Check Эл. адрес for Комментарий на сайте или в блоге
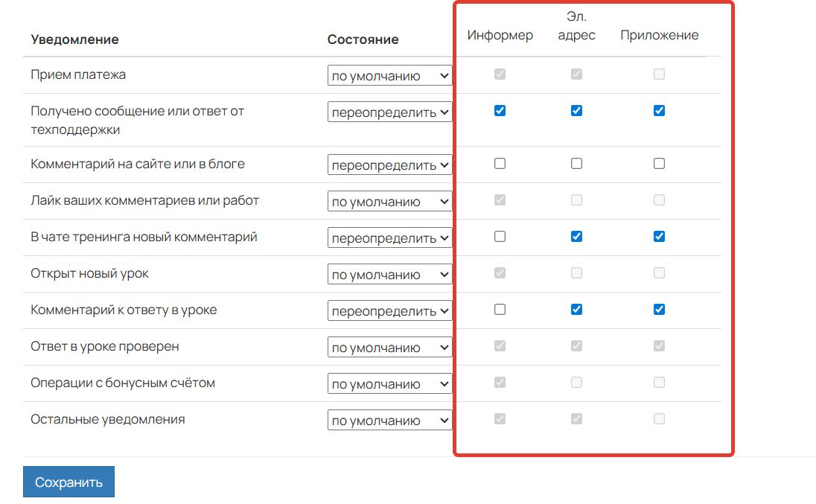Image resolution: width=816 pixels, height=504 pixels. tap(576, 164)
